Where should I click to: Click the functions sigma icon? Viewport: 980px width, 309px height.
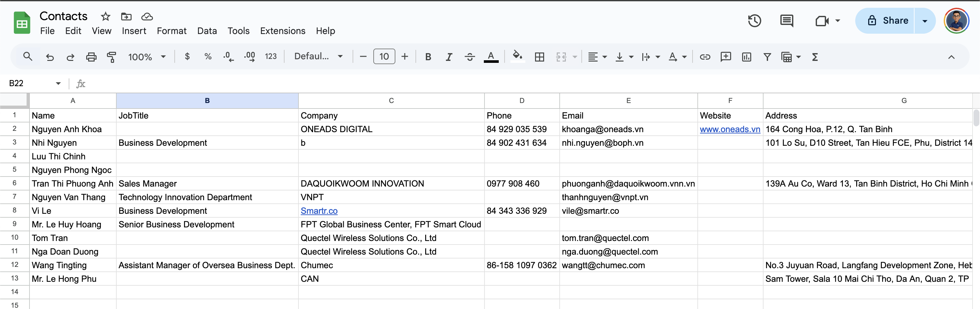(x=814, y=57)
